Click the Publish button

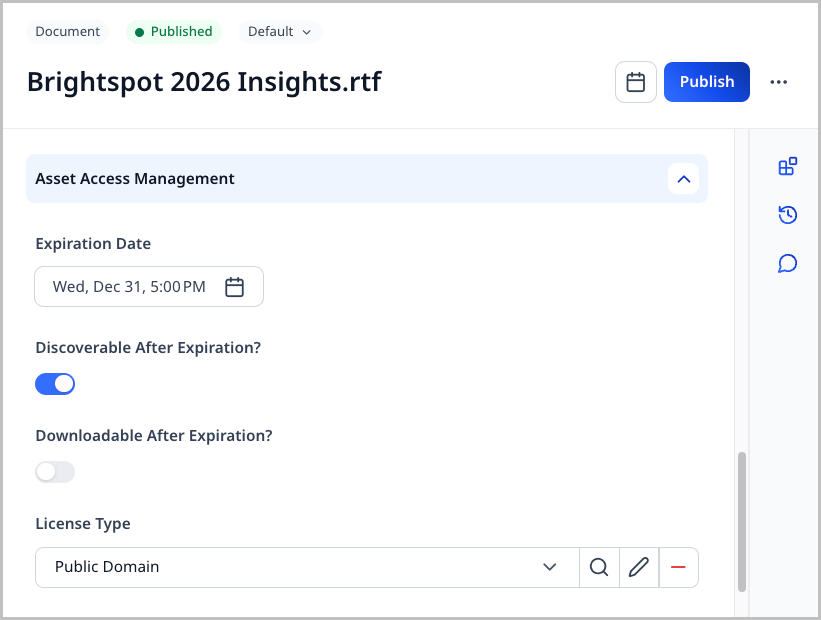point(706,82)
